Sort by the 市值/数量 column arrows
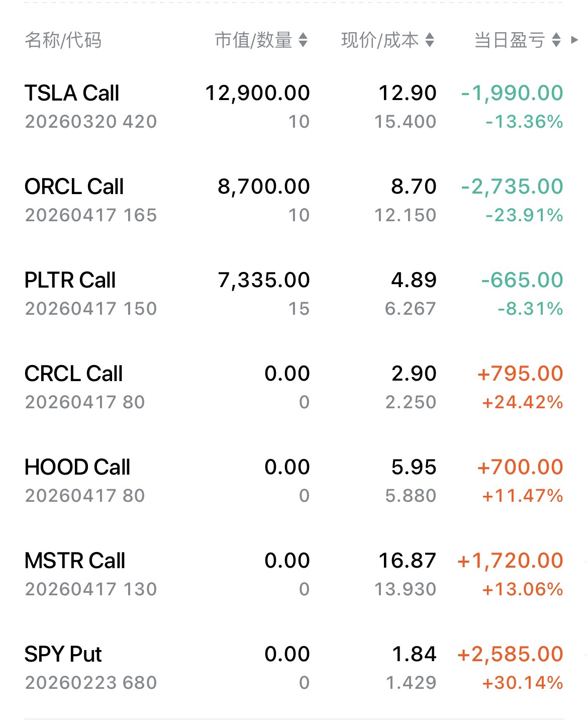Image resolution: width=588 pixels, height=721 pixels. pos(303,40)
